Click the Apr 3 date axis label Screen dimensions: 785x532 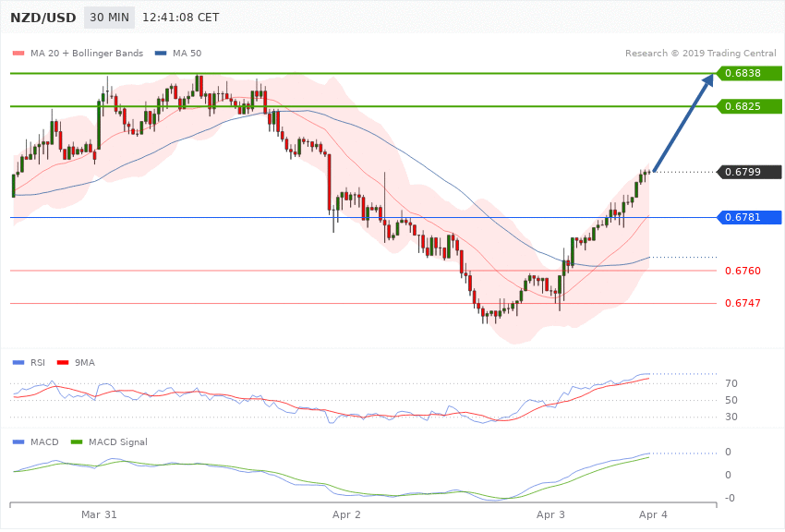coord(550,514)
